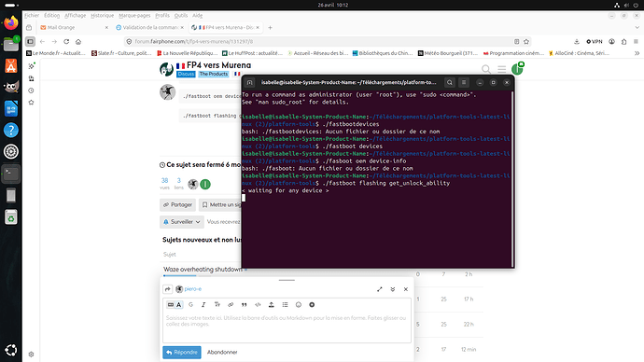Open the AlloCiné bookmark

click(x=579, y=53)
